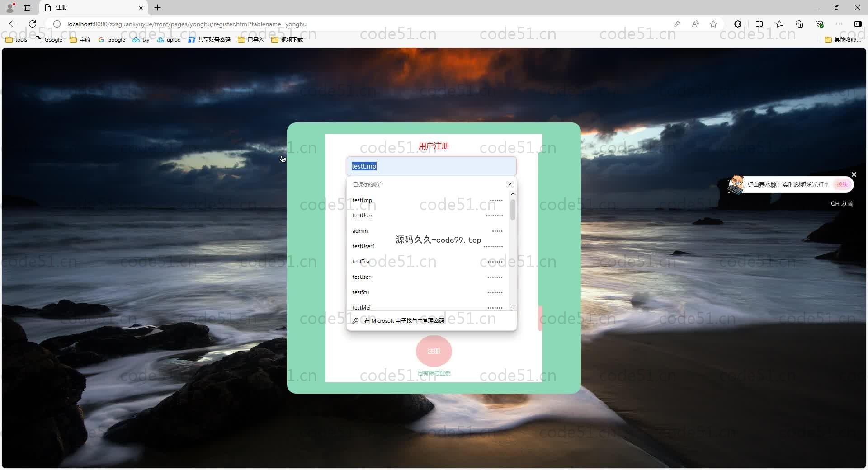Choose saved account admin

pos(428,231)
